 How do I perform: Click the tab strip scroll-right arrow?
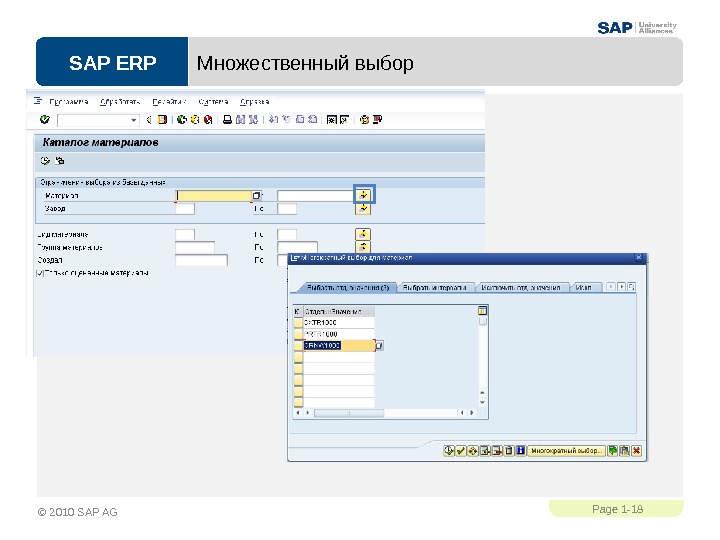click(621, 287)
